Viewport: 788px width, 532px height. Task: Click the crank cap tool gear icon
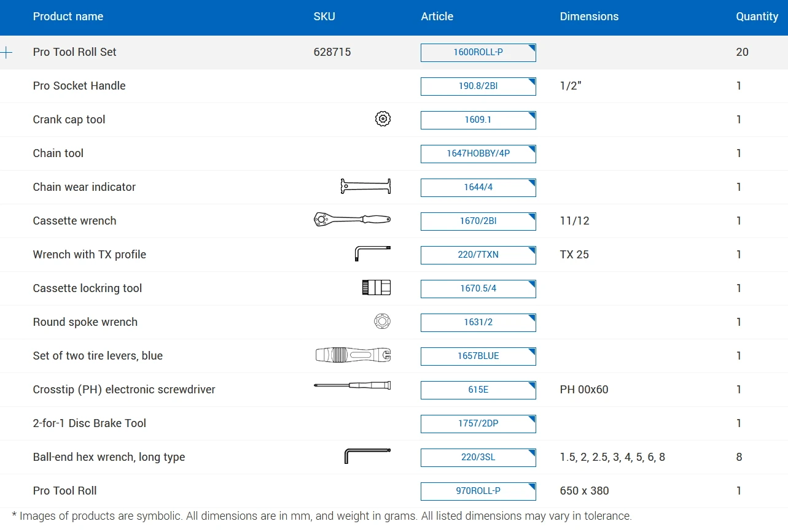(x=383, y=119)
